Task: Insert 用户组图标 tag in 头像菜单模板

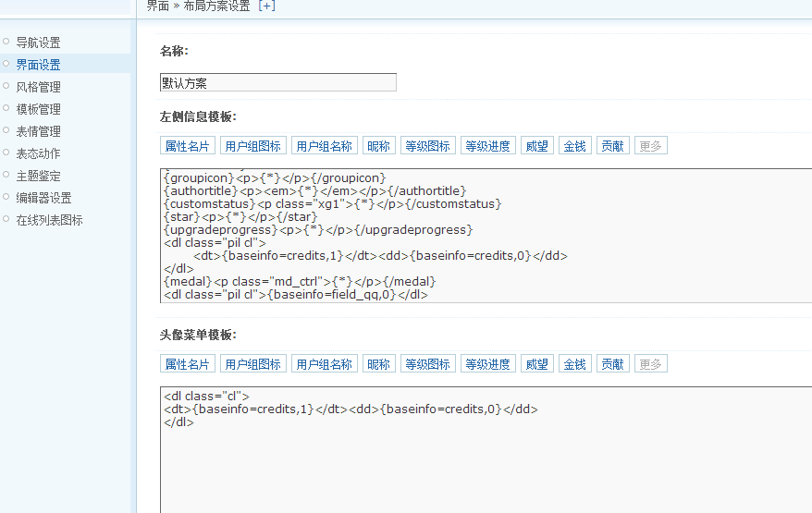Action: 252,364
